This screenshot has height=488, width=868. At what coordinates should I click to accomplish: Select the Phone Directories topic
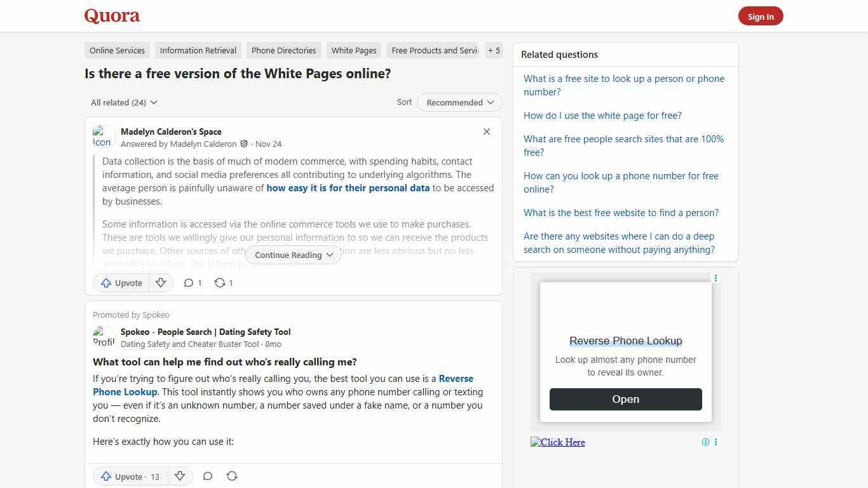283,50
